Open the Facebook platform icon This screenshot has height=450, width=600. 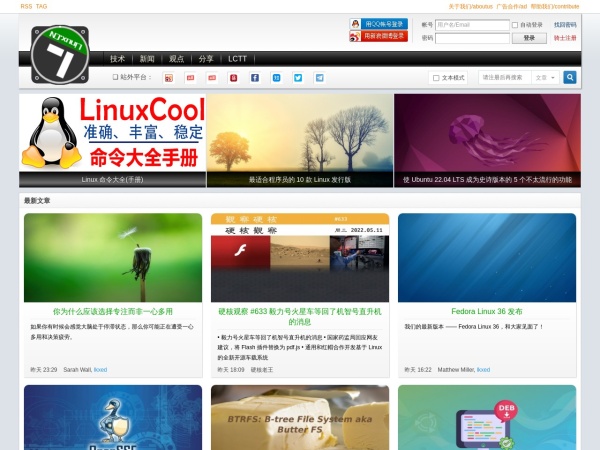[x=255, y=77]
